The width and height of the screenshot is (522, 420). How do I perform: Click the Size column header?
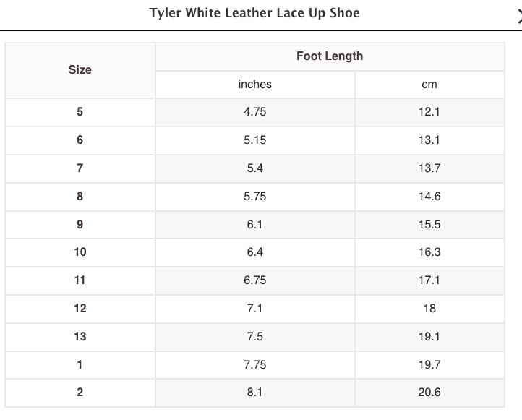[80, 70]
